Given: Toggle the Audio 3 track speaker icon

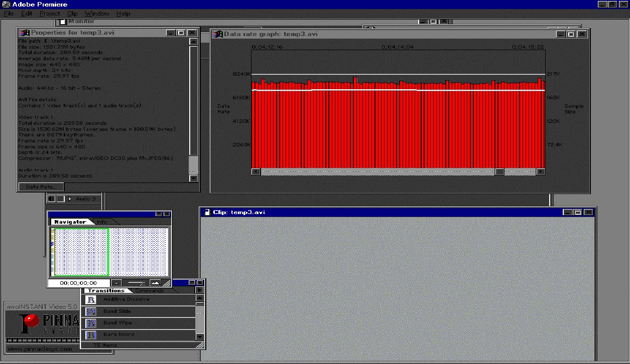Looking at the screenshot, I should pos(51,199).
